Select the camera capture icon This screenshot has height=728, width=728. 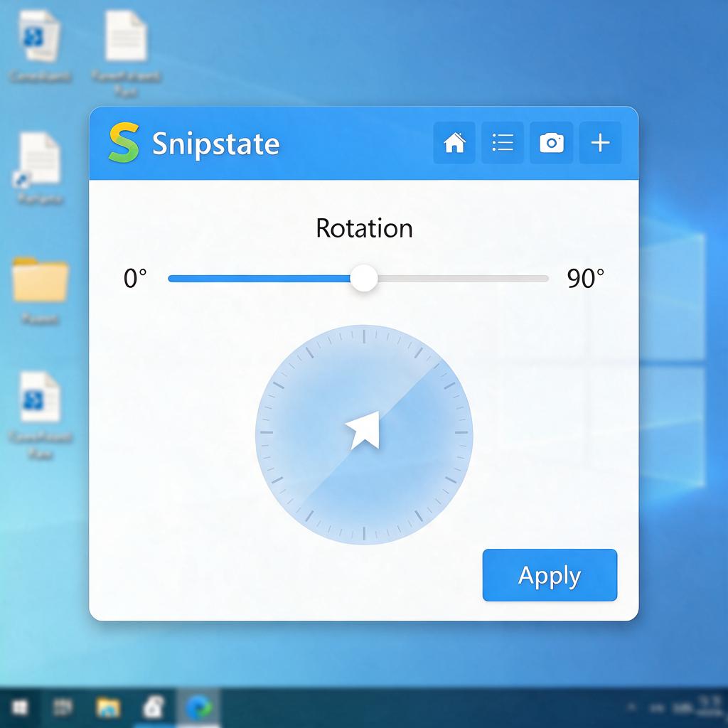[551, 142]
